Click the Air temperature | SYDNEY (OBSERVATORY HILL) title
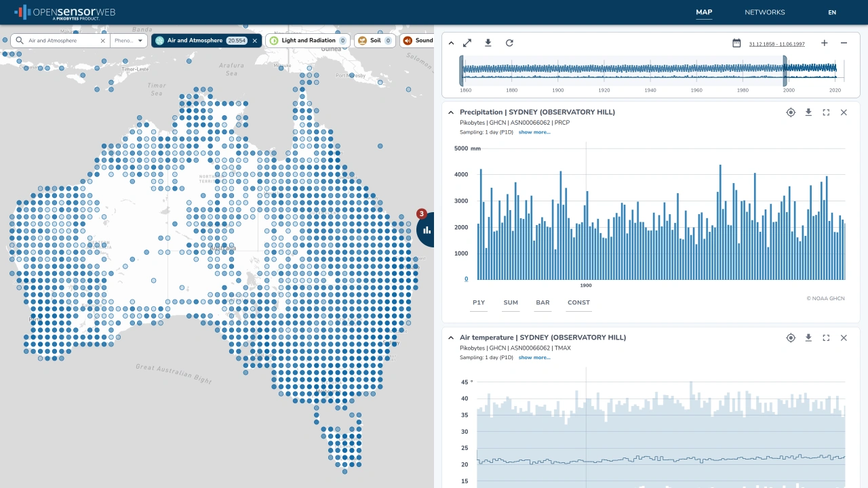This screenshot has width=868, height=488. click(542, 338)
